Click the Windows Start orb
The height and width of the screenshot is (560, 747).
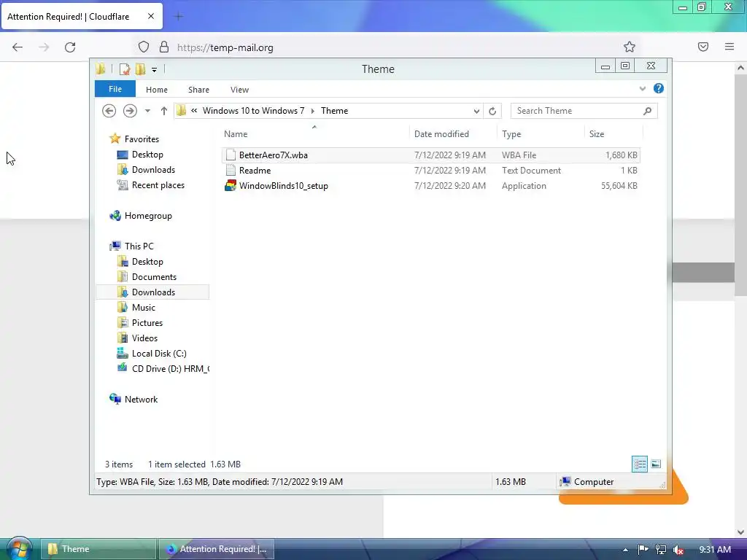tap(20, 550)
